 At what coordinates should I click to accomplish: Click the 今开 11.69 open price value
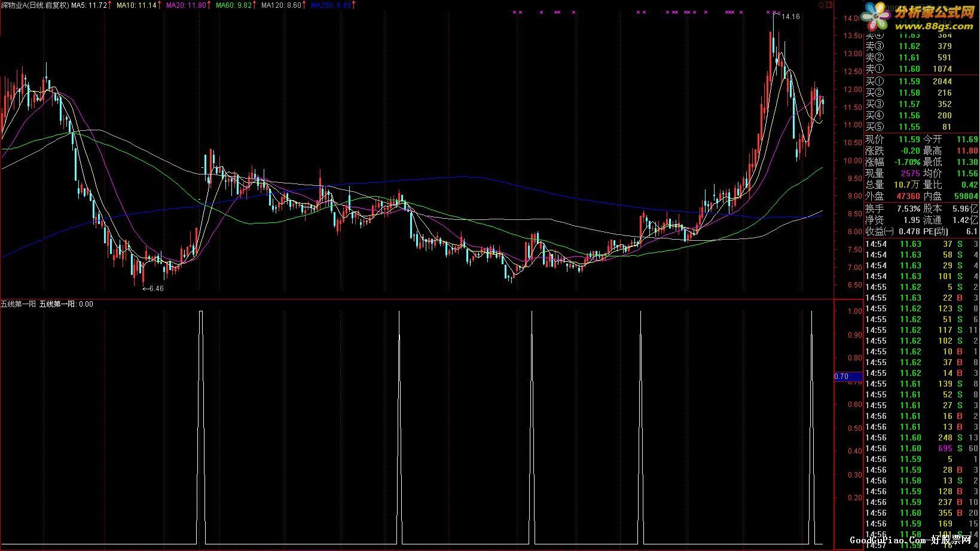click(967, 139)
